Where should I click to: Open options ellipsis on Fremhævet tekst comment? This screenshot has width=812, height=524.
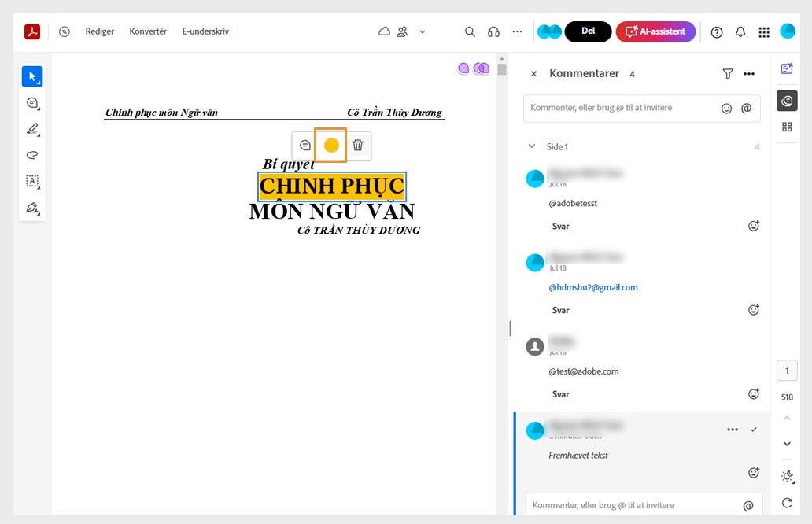tap(733, 430)
